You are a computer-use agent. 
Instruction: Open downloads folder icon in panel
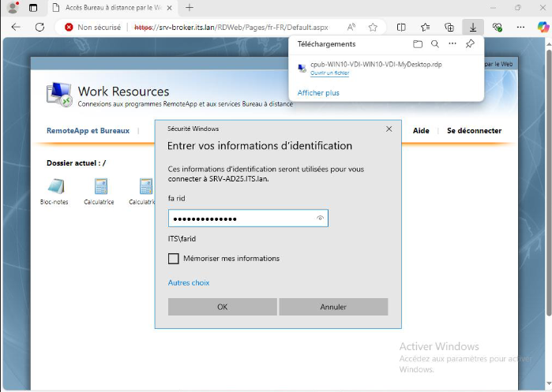coord(418,44)
